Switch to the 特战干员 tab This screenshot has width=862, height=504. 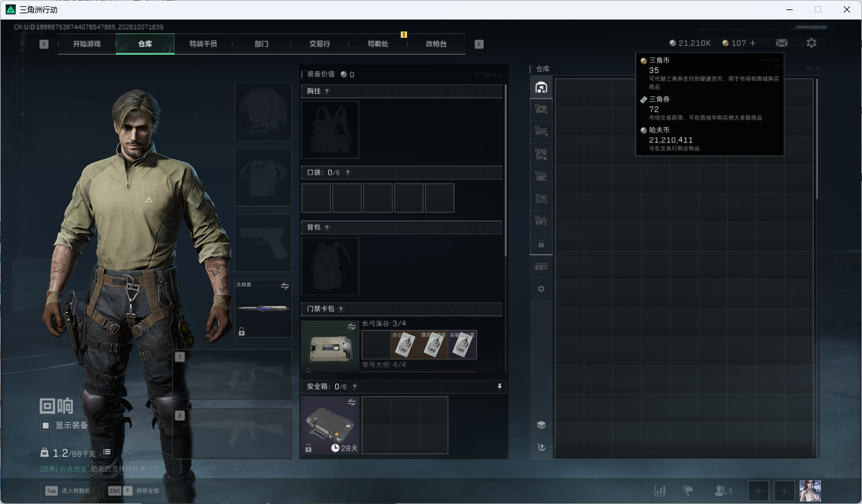(x=203, y=44)
